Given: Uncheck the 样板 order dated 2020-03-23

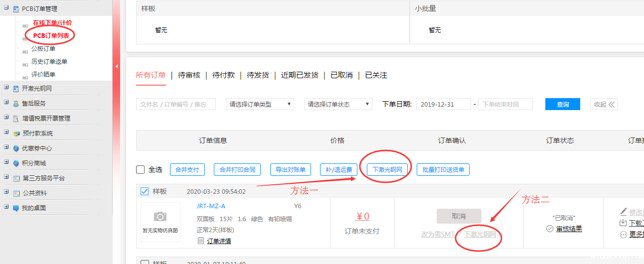Looking at the screenshot, I should pos(145,191).
